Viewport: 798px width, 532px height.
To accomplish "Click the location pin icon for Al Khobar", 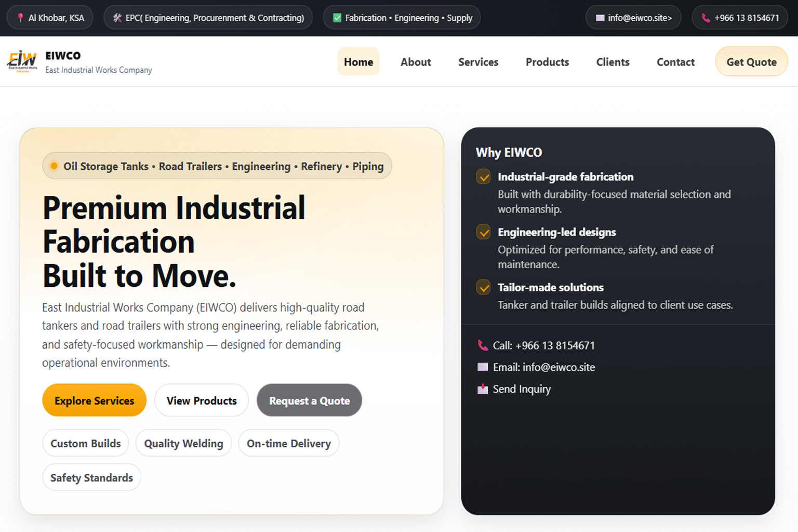I will (20, 18).
